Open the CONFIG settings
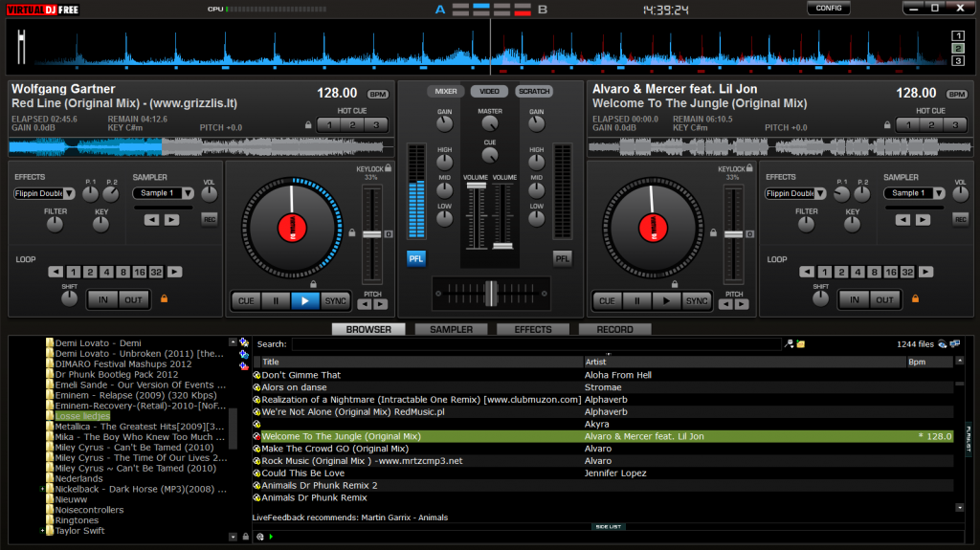The image size is (980, 550). click(829, 8)
